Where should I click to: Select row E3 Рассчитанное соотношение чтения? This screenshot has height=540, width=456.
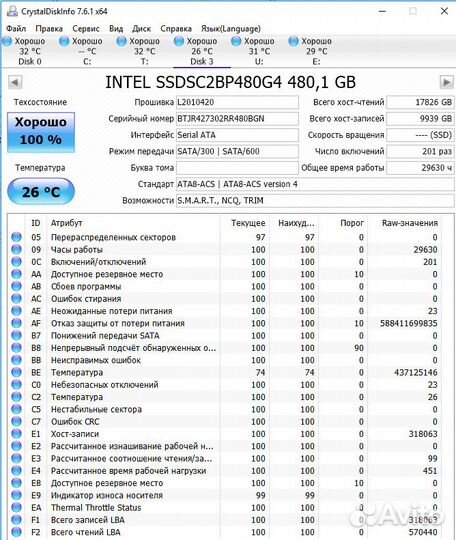pos(226,458)
